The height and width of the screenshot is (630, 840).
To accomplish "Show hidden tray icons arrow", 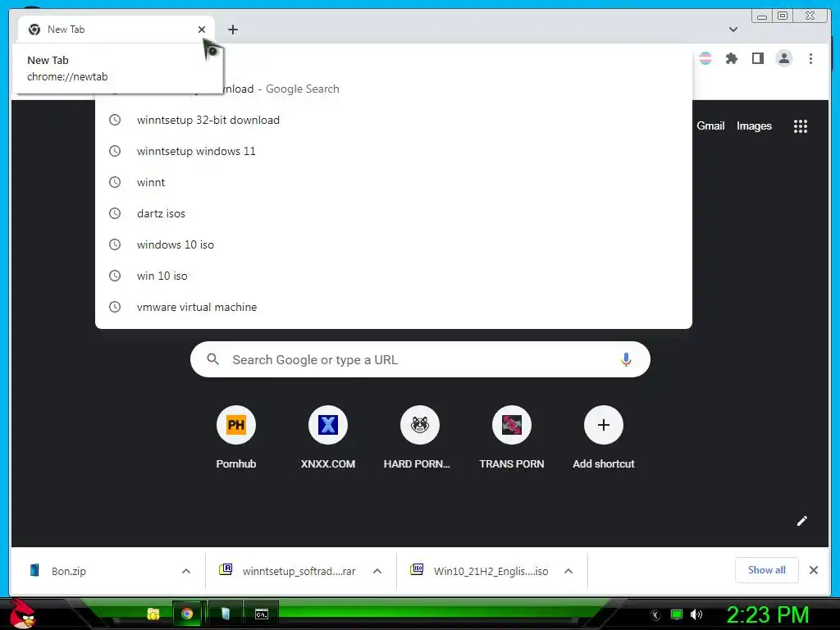I will click(655, 615).
